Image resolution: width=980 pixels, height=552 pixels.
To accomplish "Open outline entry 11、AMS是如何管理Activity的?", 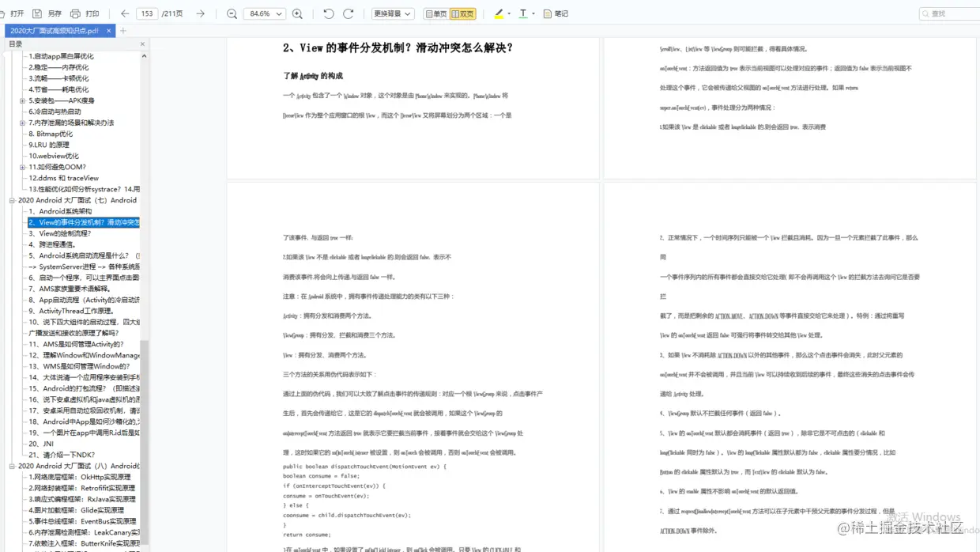I will click(x=76, y=344).
